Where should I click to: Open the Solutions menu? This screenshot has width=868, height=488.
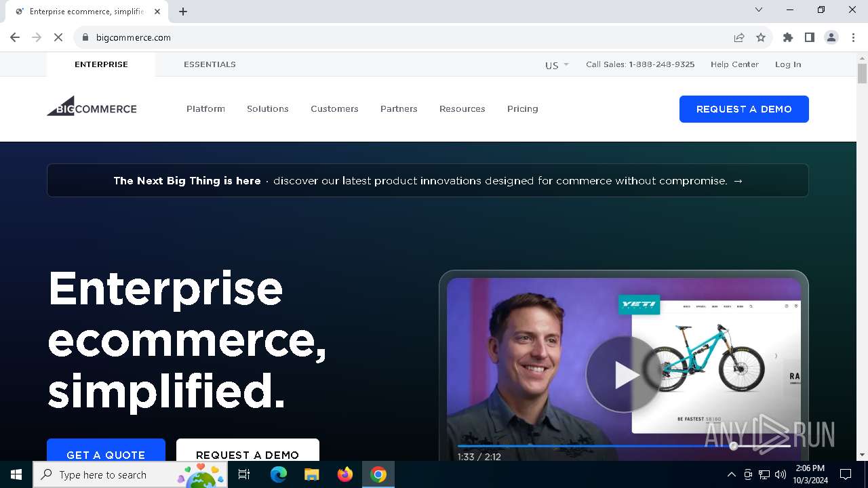coord(268,108)
